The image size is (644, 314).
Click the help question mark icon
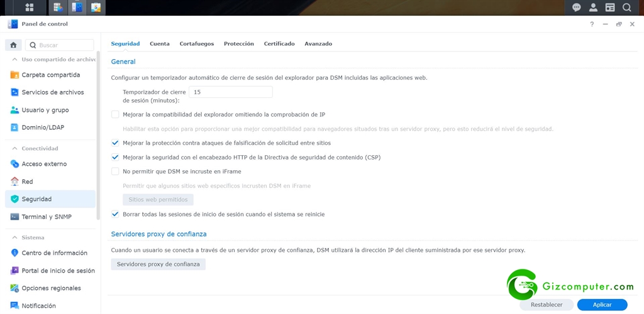pos(592,24)
